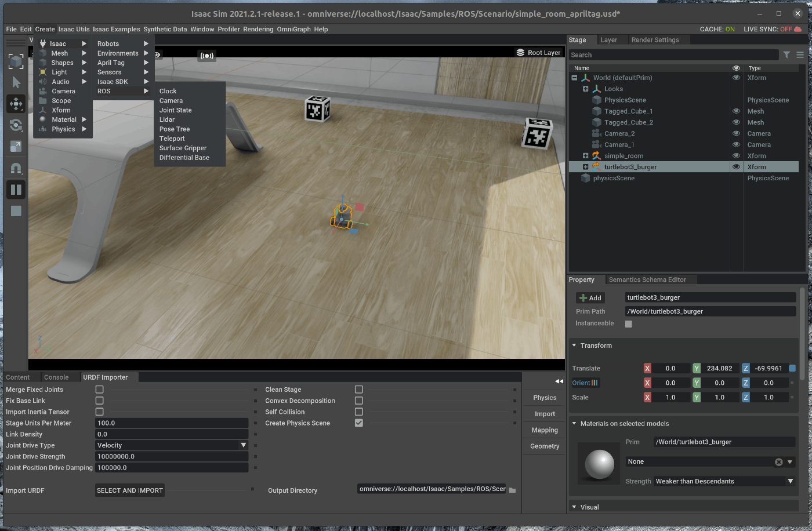Click the viewport eye visibility icon
812x531 pixels.
pyautogui.click(x=157, y=54)
